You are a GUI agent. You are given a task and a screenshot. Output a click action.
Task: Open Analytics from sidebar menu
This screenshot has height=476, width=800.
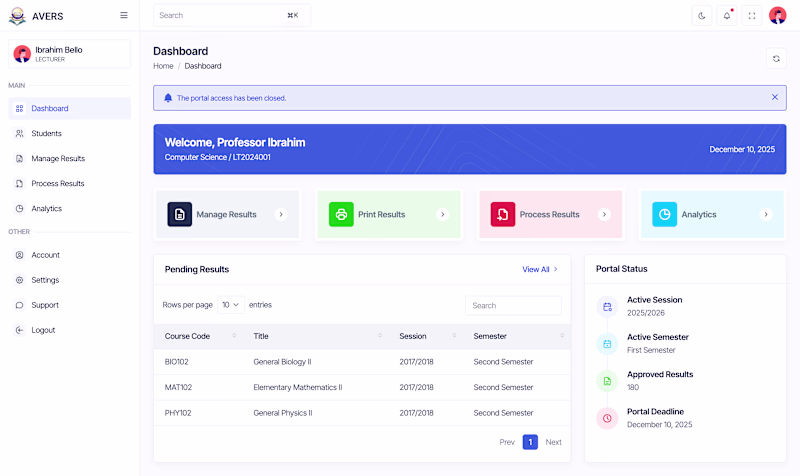click(69, 208)
